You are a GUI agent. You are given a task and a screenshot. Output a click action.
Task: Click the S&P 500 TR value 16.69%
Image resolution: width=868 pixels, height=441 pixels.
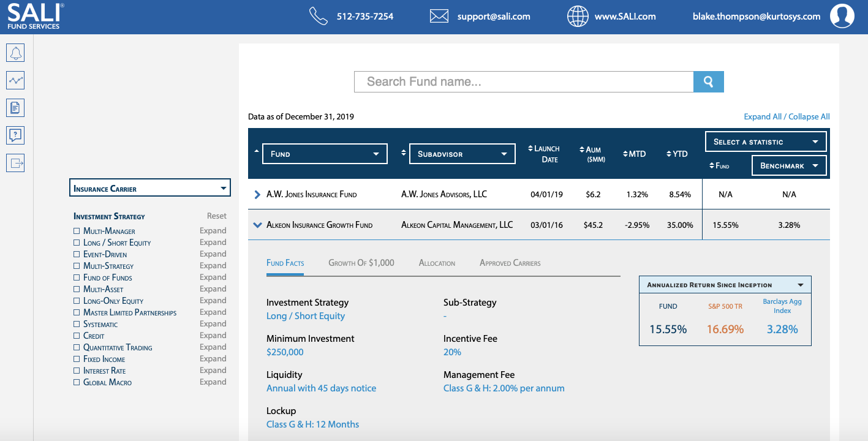coord(725,330)
